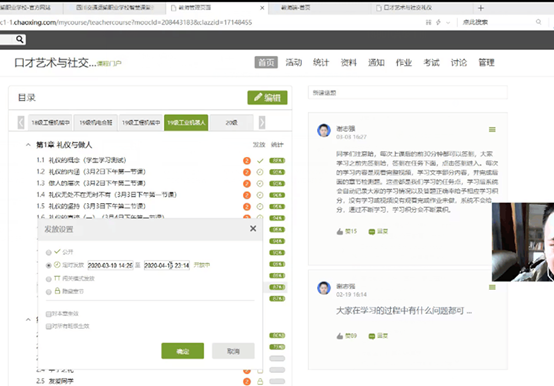Open options menu icon on 03-08 post
554x386 pixels.
(x=492, y=130)
